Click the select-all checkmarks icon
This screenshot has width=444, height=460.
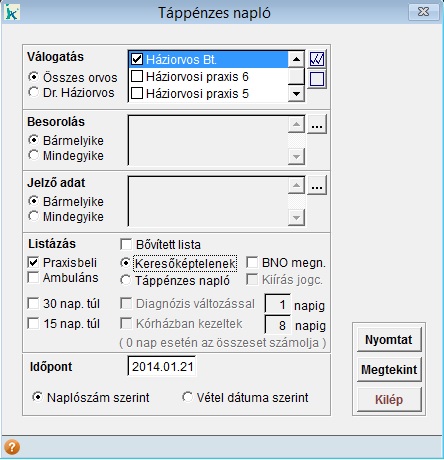tap(317, 59)
